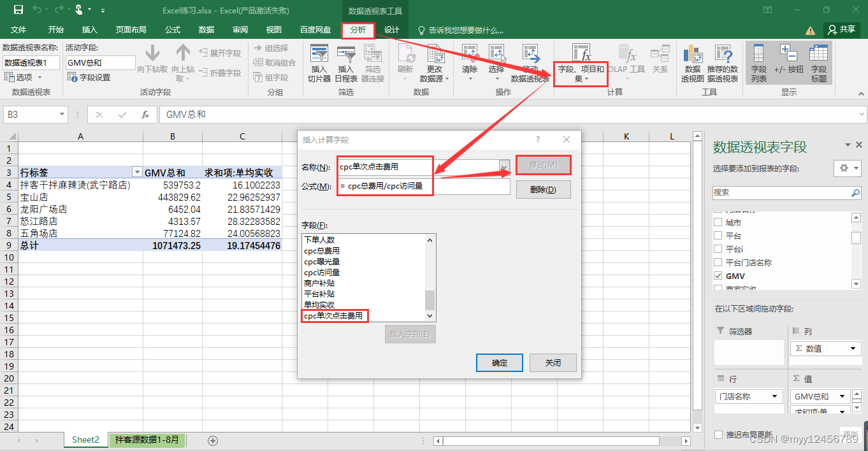Image resolution: width=868 pixels, height=451 pixels.
Task: Open the clear (清除) pivot table option
Action: pyautogui.click(x=470, y=62)
